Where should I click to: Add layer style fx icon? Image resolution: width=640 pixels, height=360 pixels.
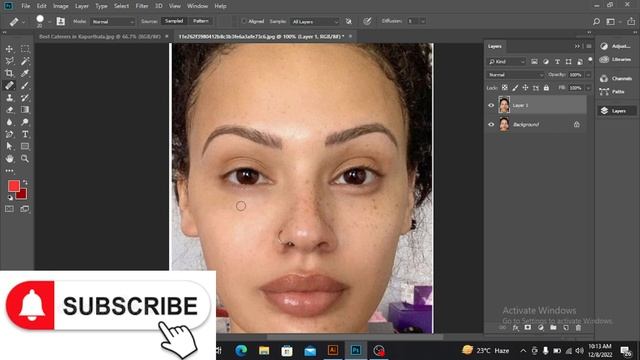pyautogui.click(x=516, y=327)
